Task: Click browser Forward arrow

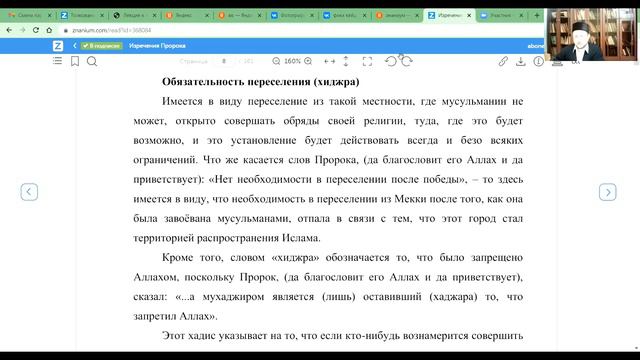Action: click(x=22, y=30)
